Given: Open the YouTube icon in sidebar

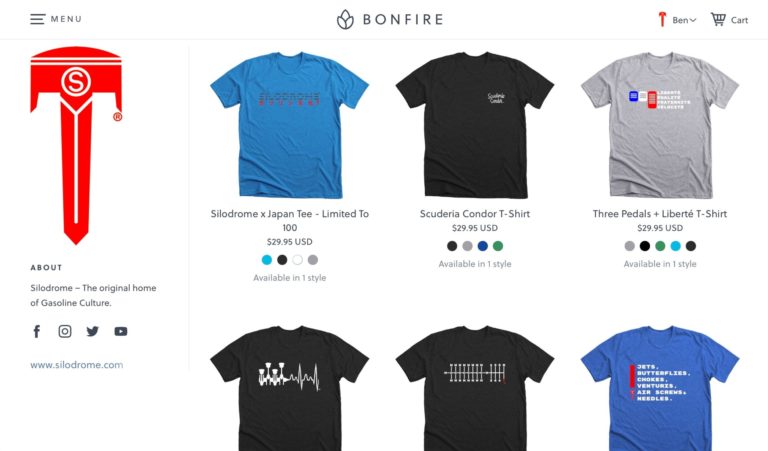Looking at the screenshot, I should 120,332.
